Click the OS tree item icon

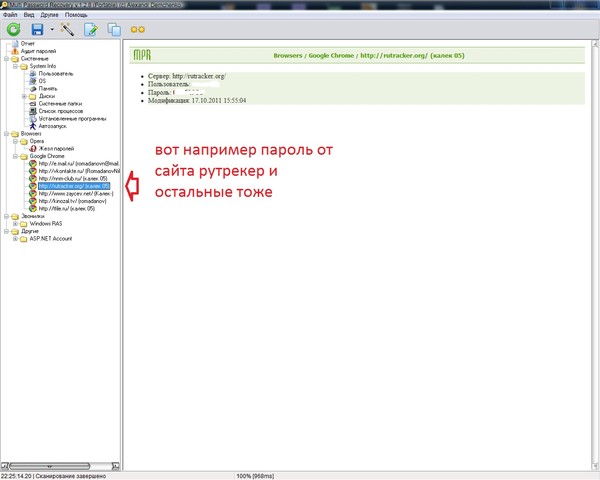pyautogui.click(x=33, y=81)
